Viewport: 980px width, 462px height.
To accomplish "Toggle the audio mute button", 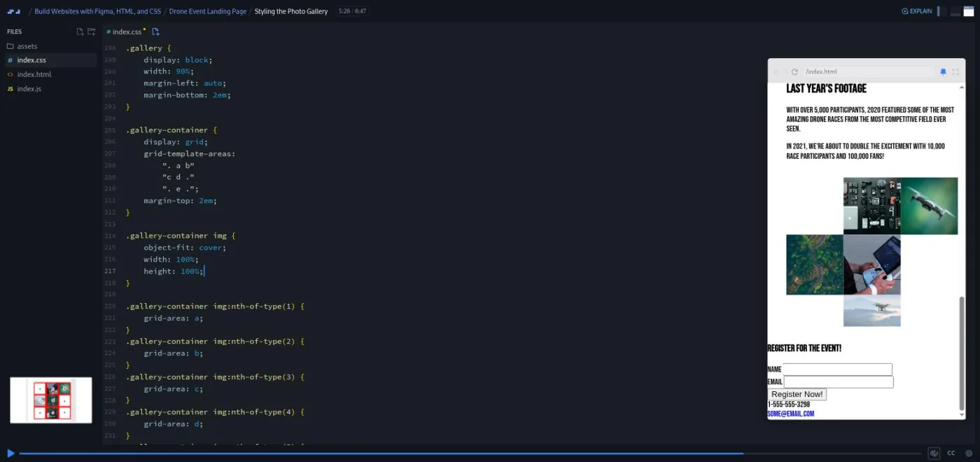I will point(934,453).
